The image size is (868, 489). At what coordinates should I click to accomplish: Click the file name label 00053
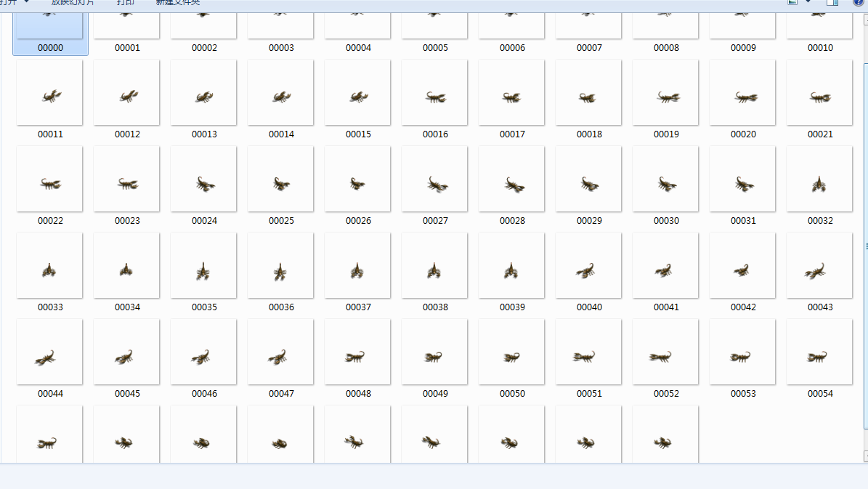click(x=743, y=393)
